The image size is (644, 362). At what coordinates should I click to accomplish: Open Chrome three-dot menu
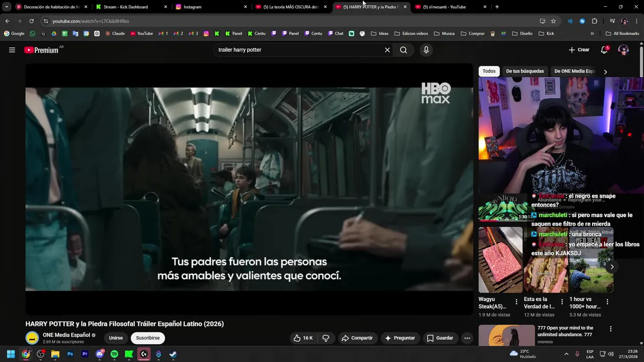point(636,21)
